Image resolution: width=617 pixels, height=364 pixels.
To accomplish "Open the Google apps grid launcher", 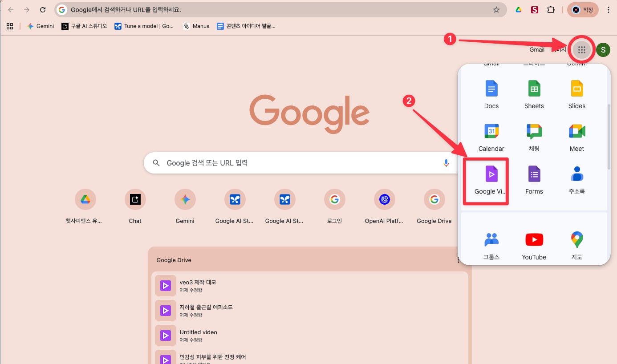I will [x=581, y=50].
